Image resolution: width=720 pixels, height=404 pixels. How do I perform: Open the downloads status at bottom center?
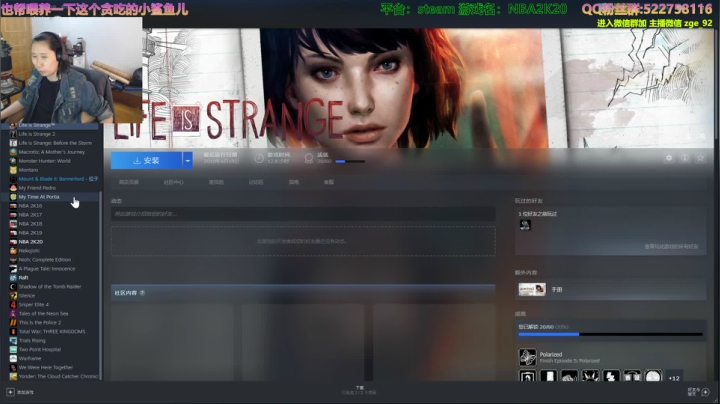click(x=360, y=390)
